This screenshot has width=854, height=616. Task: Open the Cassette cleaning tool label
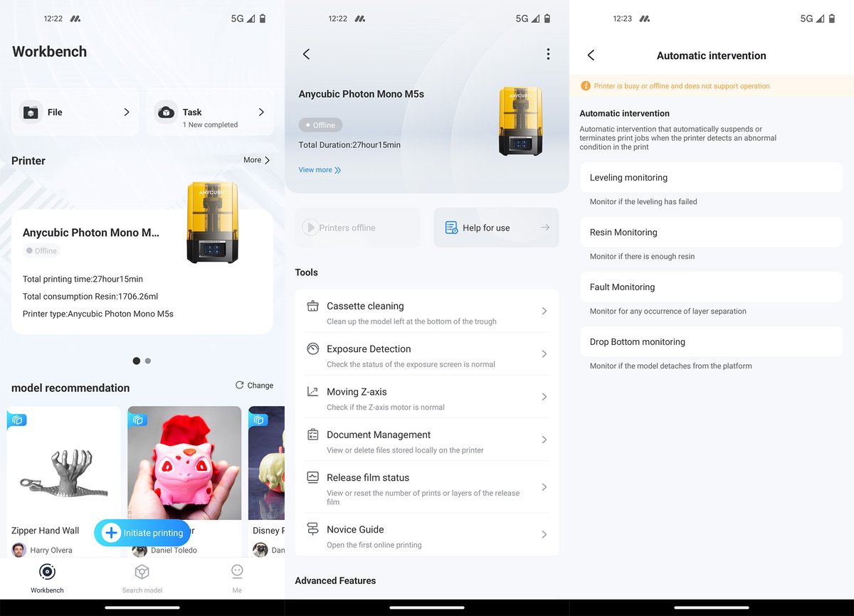pos(365,306)
